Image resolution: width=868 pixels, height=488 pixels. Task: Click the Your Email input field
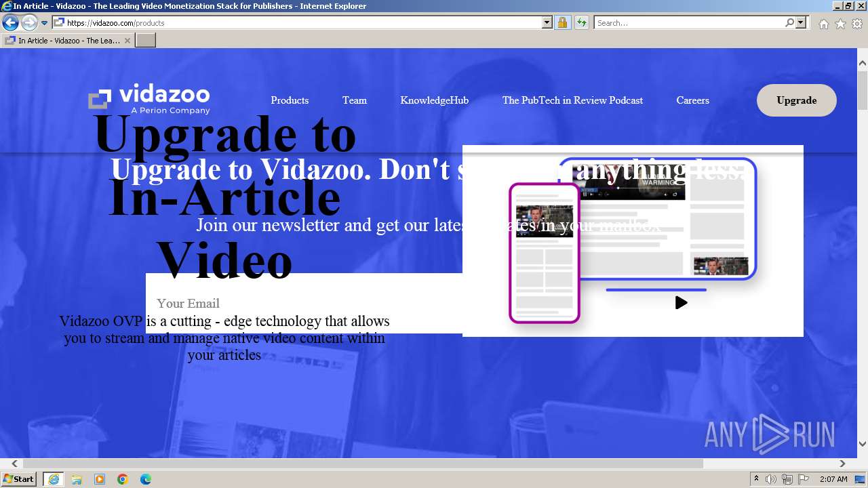pos(304,303)
